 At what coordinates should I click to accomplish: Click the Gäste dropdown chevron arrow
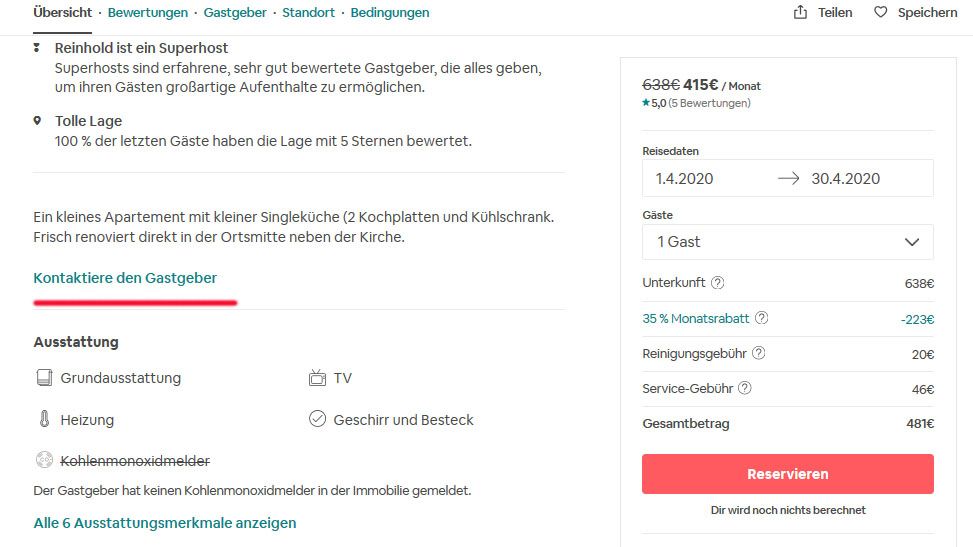911,242
